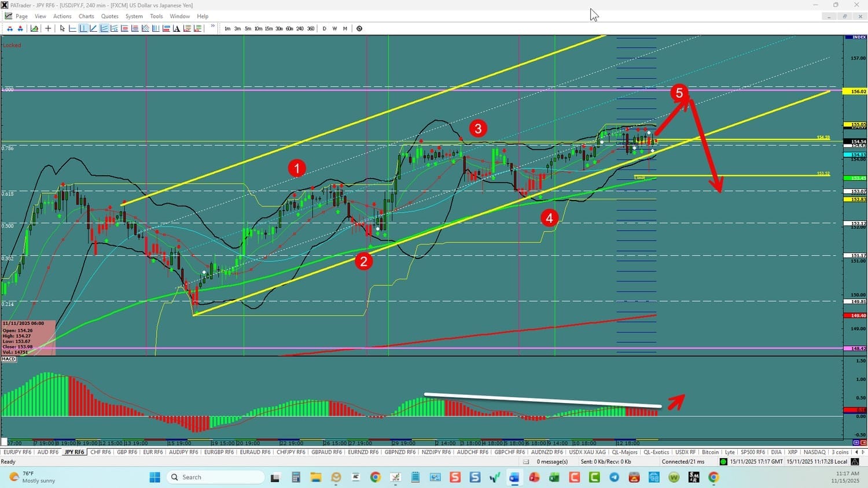Open the Tools menu
Screen dimensions: 868x488
click(156, 16)
